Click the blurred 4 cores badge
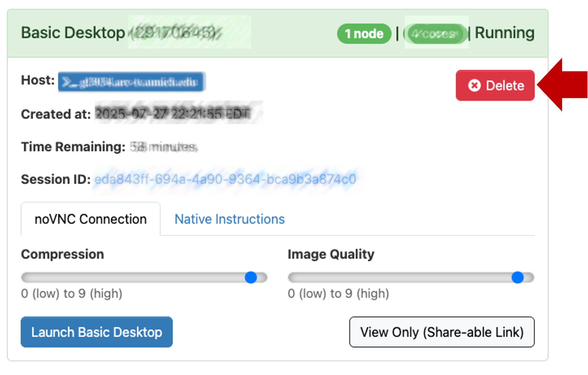This screenshot has height=375, width=588. point(435,34)
